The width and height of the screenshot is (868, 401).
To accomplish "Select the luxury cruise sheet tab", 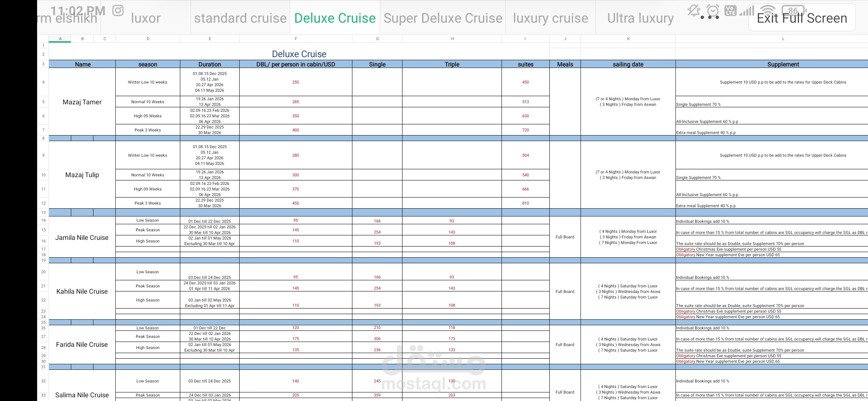I will point(550,17).
